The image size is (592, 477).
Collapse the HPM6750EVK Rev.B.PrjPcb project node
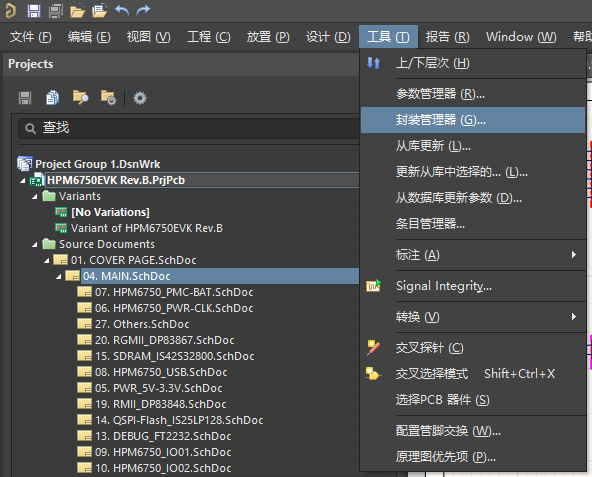pyautogui.click(x=23, y=181)
